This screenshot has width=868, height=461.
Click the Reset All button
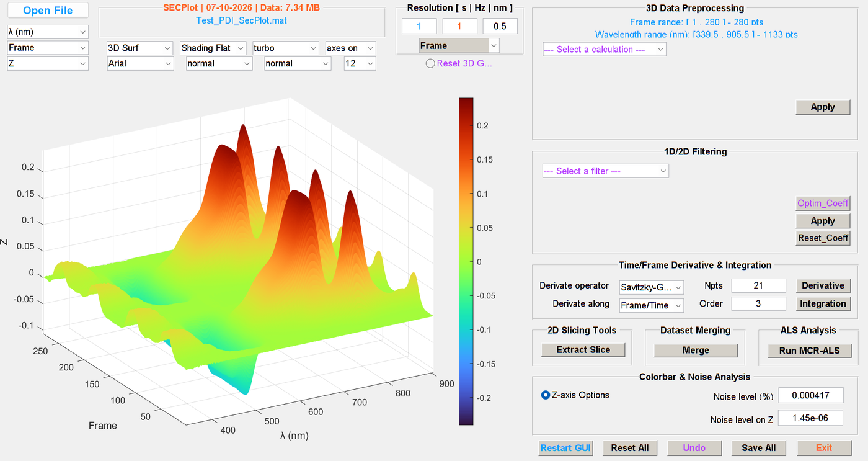pyautogui.click(x=630, y=447)
